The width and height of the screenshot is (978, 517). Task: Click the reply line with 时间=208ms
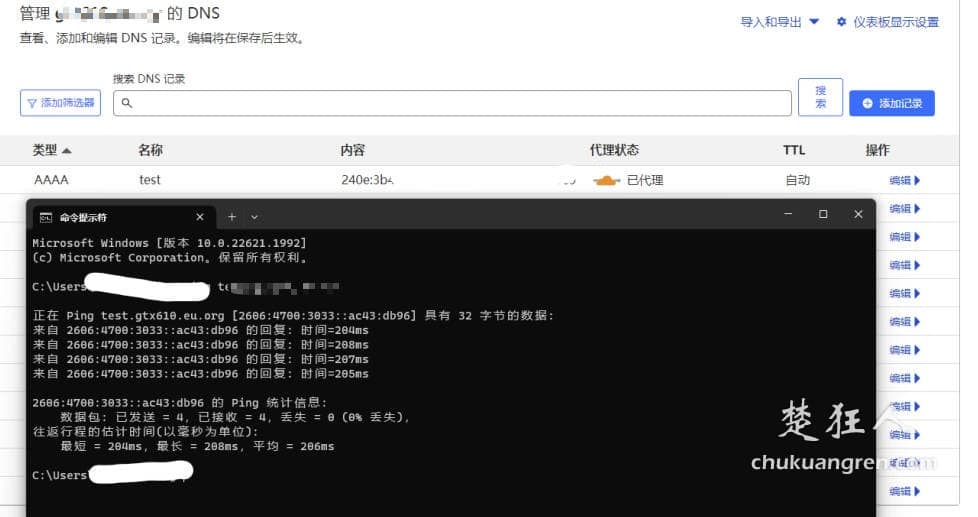[200, 344]
